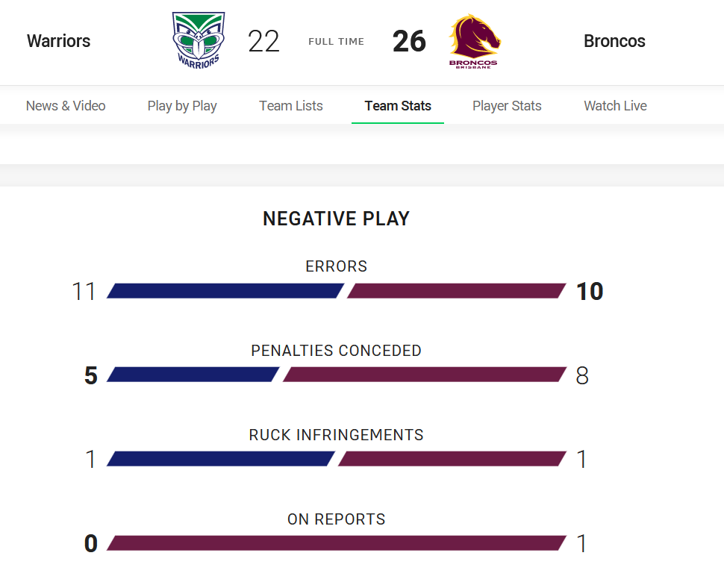Click the Broncos score of 26

(x=409, y=41)
